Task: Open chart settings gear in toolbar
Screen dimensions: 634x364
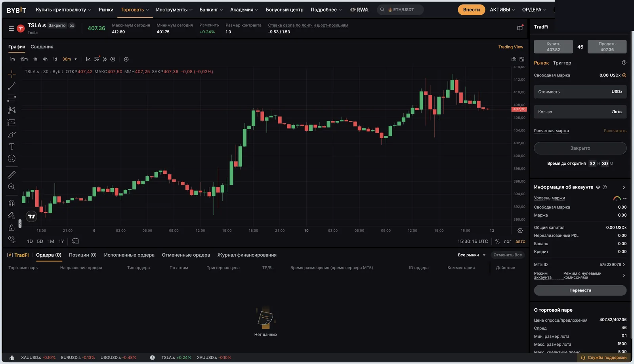Action: [x=113, y=59]
